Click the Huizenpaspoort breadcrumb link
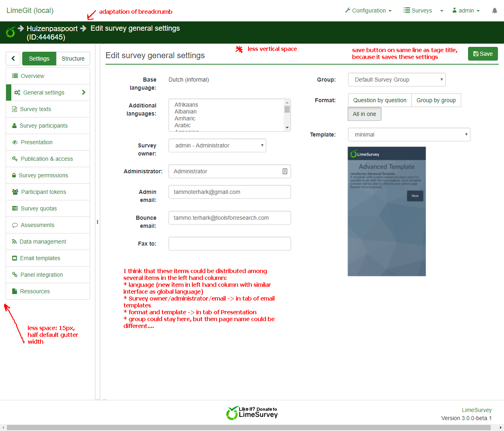The height and width of the screenshot is (431, 504). point(52,29)
